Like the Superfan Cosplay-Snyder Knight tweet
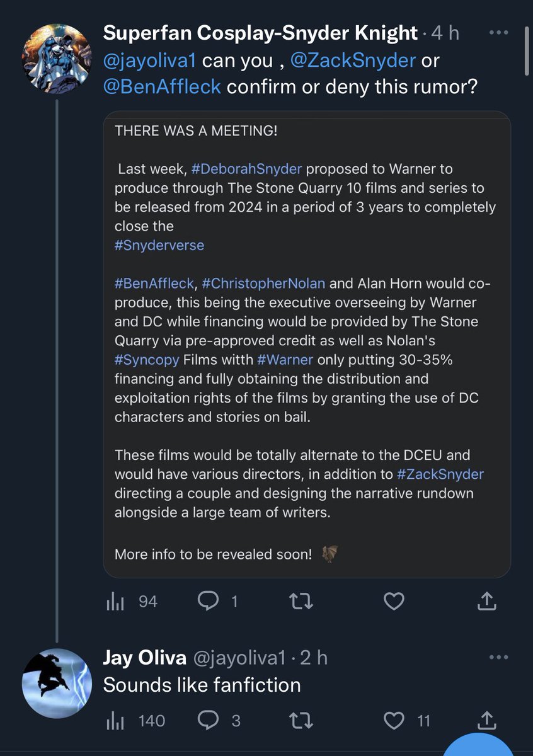The image size is (533, 756). click(x=394, y=602)
